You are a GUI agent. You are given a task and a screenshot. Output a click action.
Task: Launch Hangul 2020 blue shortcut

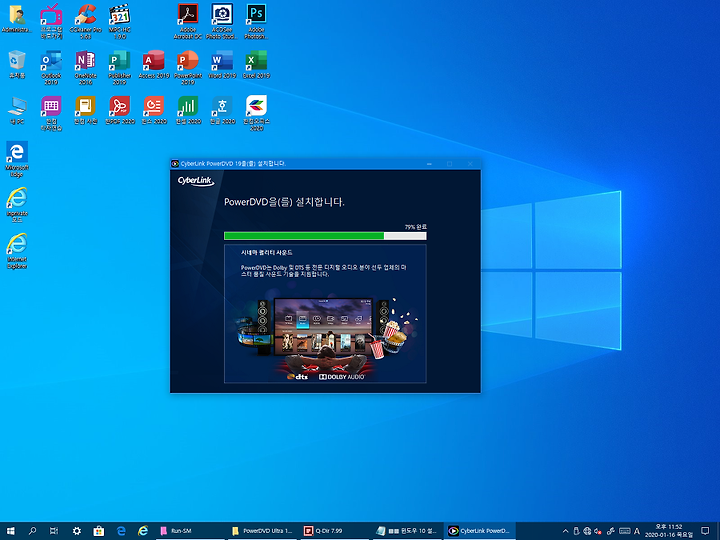[x=222, y=110]
